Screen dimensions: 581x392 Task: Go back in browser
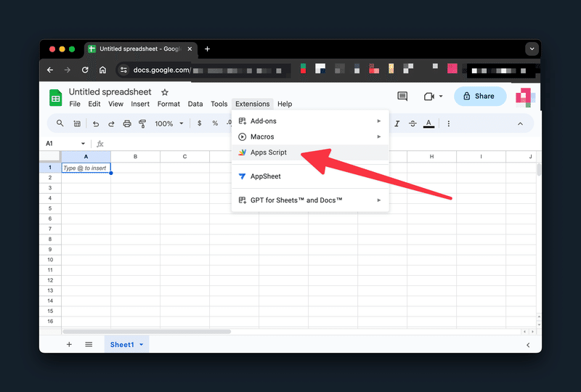click(x=50, y=70)
